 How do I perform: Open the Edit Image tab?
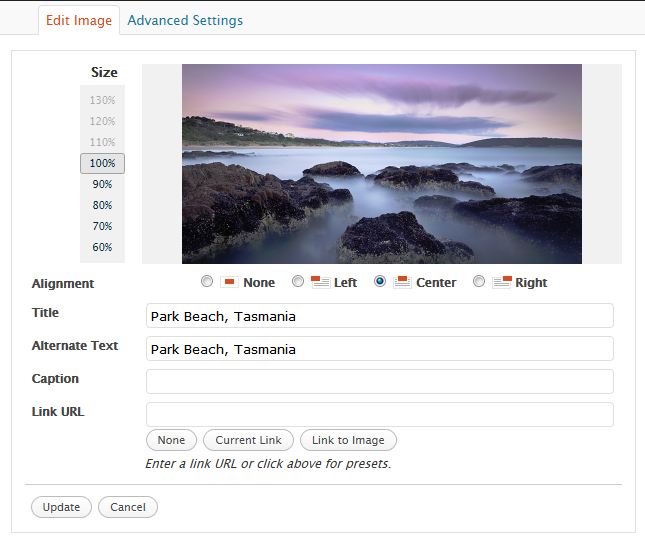click(x=79, y=20)
